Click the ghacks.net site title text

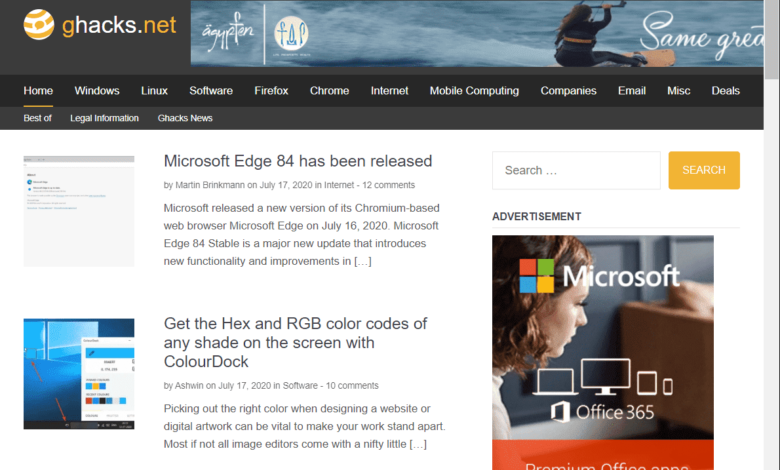click(119, 25)
